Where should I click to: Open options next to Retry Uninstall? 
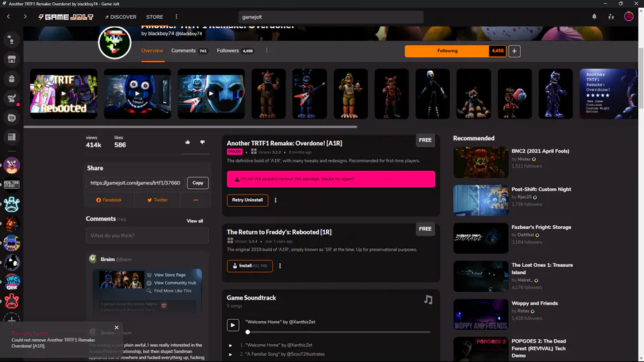[275, 200]
